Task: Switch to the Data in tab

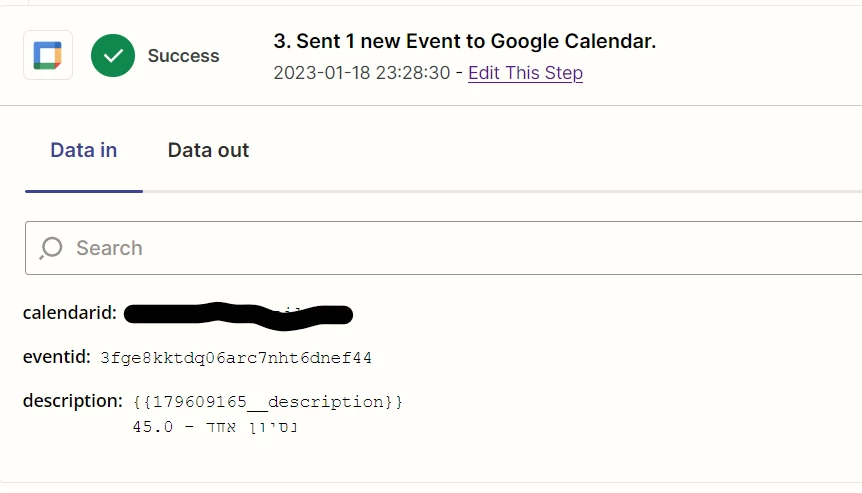Action: click(84, 151)
